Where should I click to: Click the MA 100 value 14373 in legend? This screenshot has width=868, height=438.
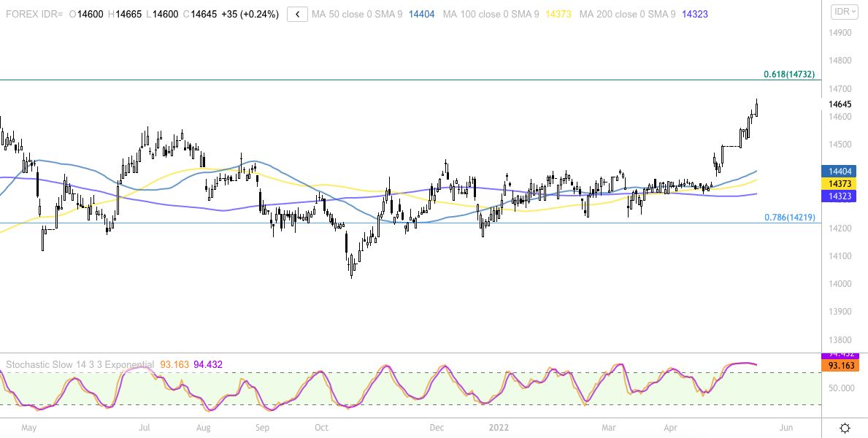[558, 15]
